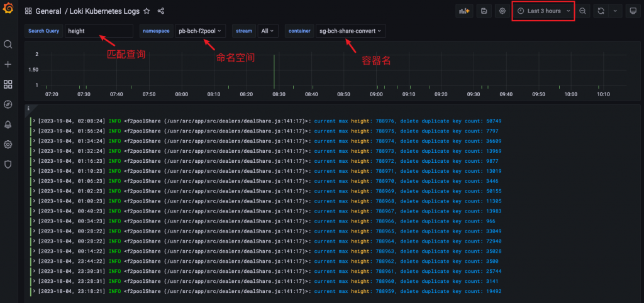Open the stream dropdown set to All
The height and width of the screenshot is (303, 644).
[268, 31]
